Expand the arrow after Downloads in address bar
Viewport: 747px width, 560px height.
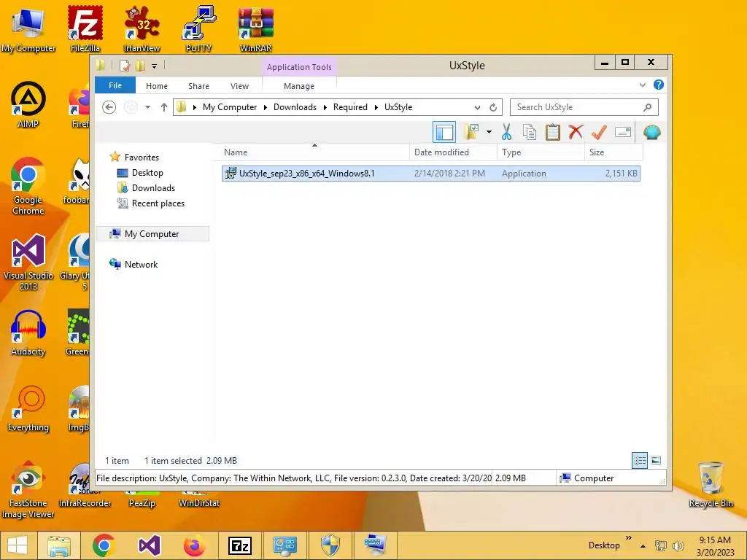pos(325,108)
